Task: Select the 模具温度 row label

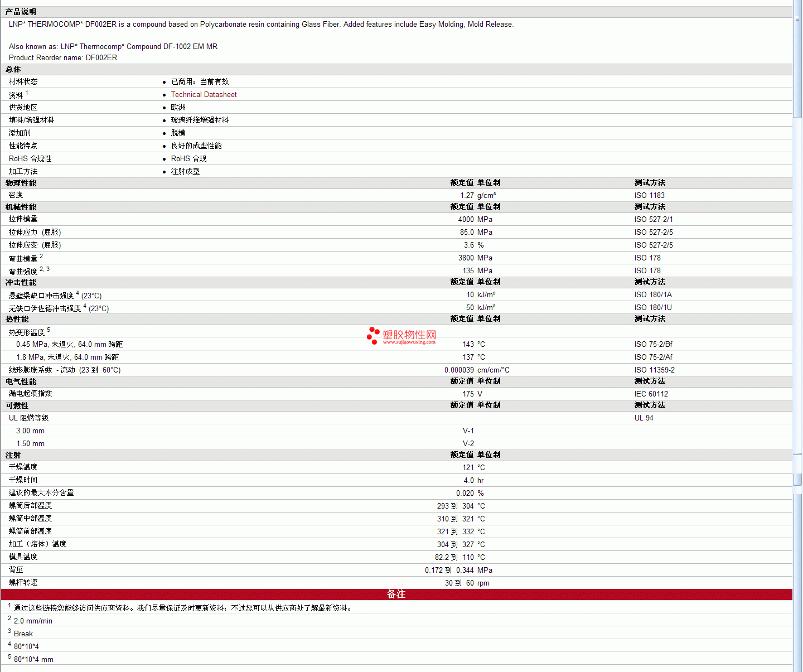Action: coord(23,557)
